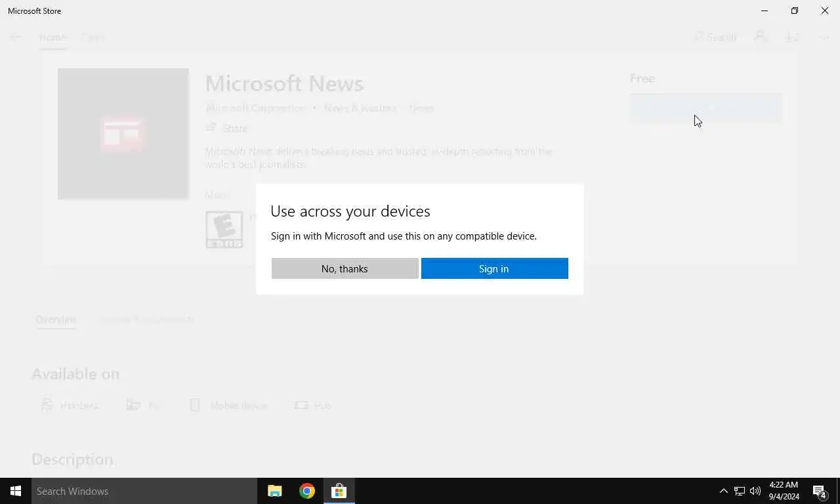Click the Microsoft Store taskbar icon

point(339,491)
